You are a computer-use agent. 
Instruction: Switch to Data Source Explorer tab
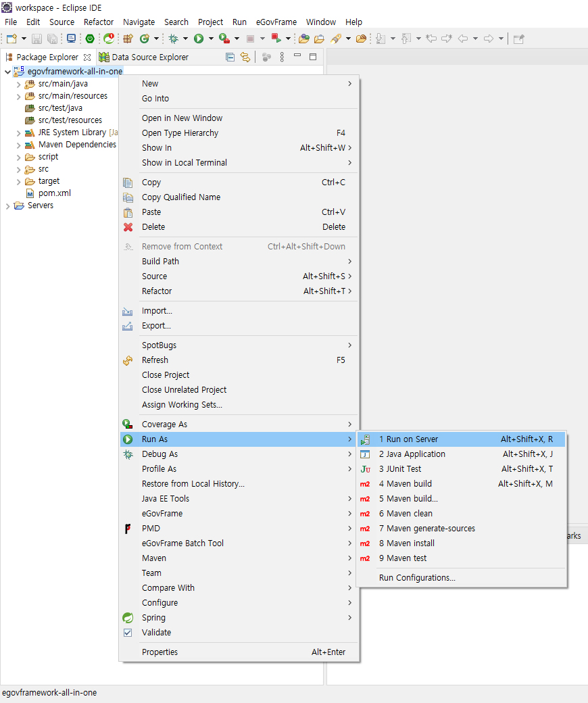pos(149,57)
